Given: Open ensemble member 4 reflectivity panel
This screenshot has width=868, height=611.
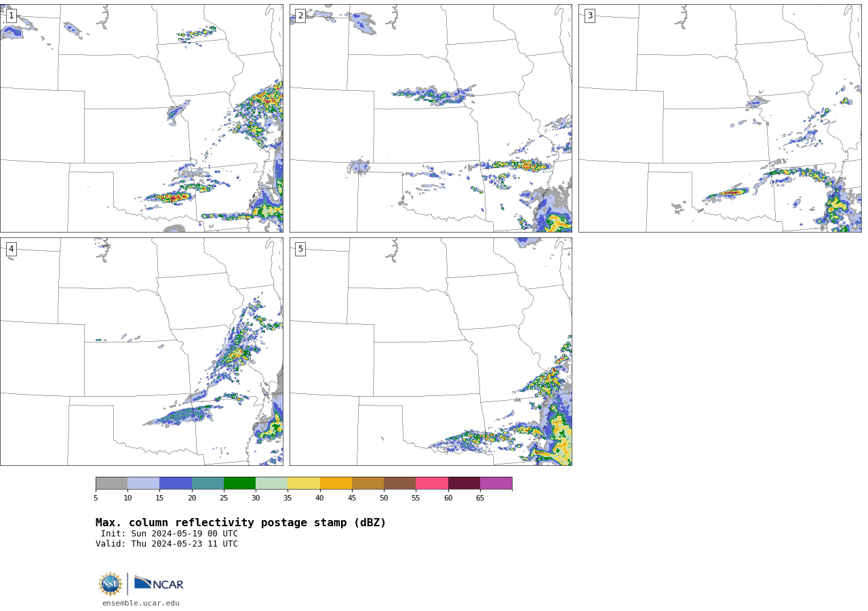Looking at the screenshot, I should tap(142, 351).
